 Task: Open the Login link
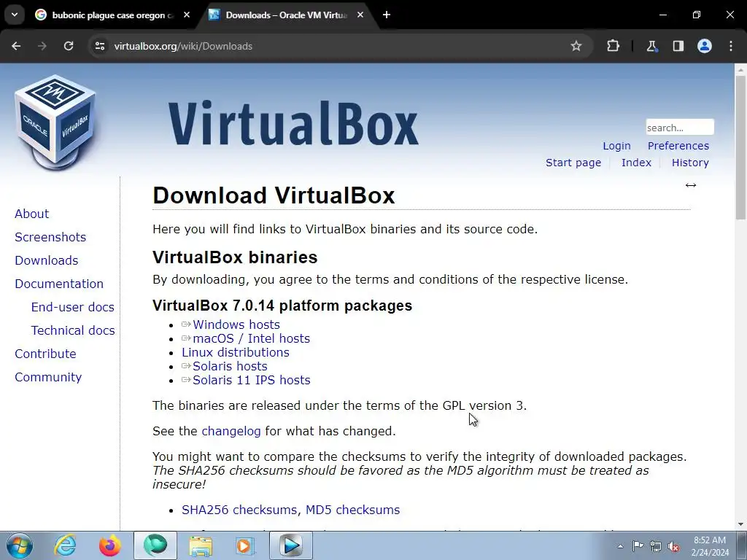click(616, 146)
